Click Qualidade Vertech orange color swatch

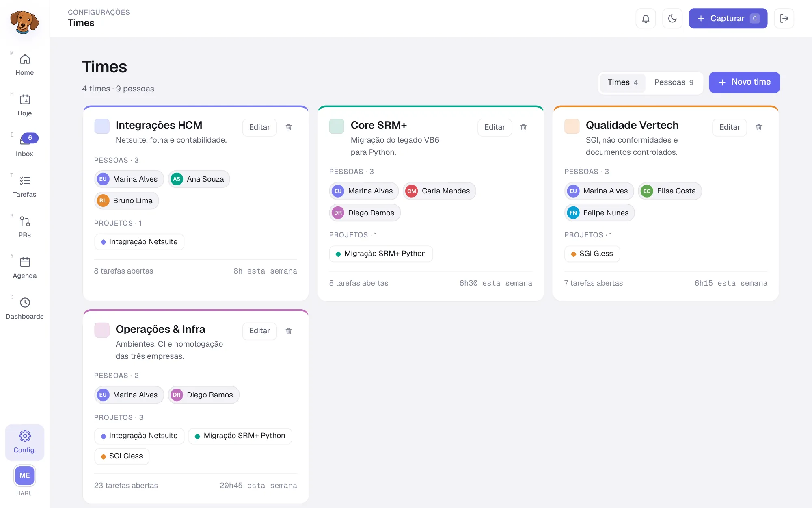point(572,126)
